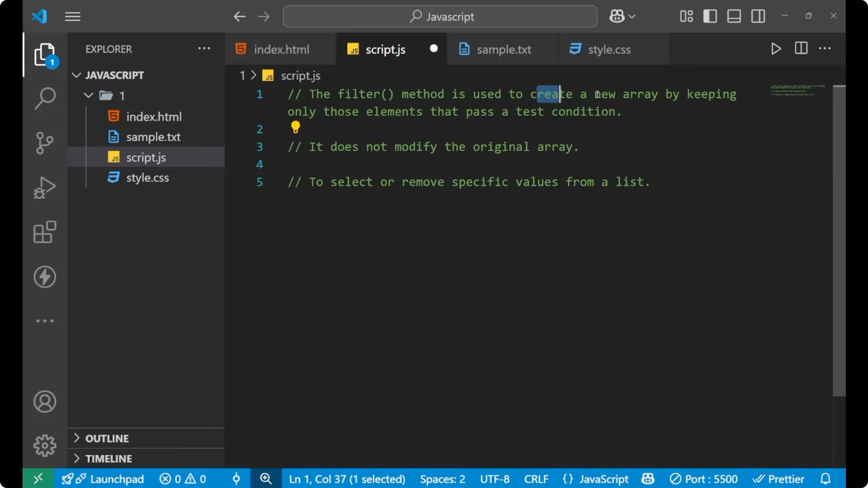Toggle the bottom panel visibility

[733, 16]
